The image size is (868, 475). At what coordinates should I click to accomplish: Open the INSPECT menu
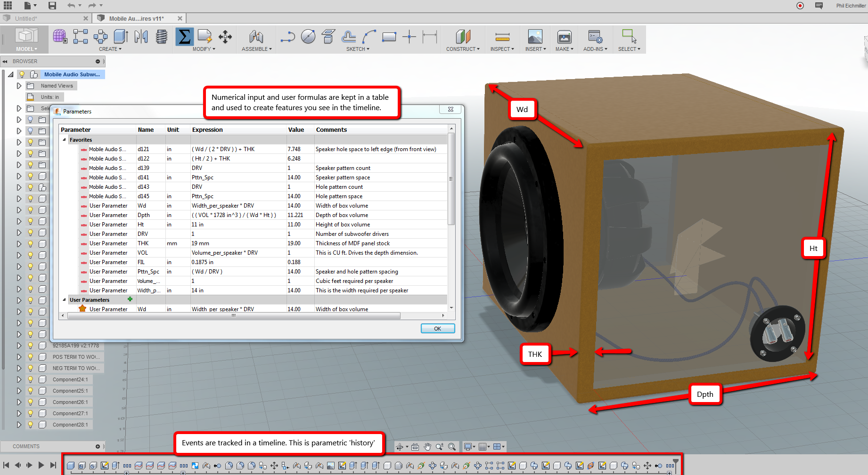502,49
